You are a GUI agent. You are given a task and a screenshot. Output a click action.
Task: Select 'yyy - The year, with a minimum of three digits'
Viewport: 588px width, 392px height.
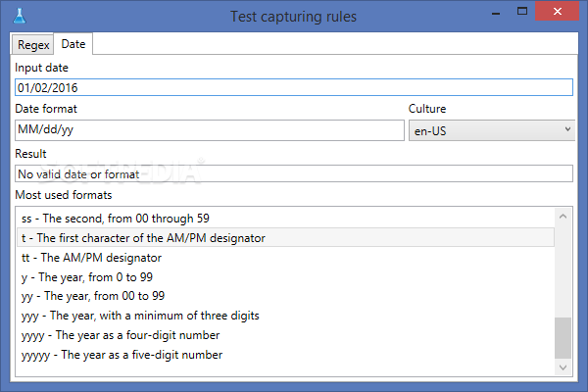coord(285,316)
